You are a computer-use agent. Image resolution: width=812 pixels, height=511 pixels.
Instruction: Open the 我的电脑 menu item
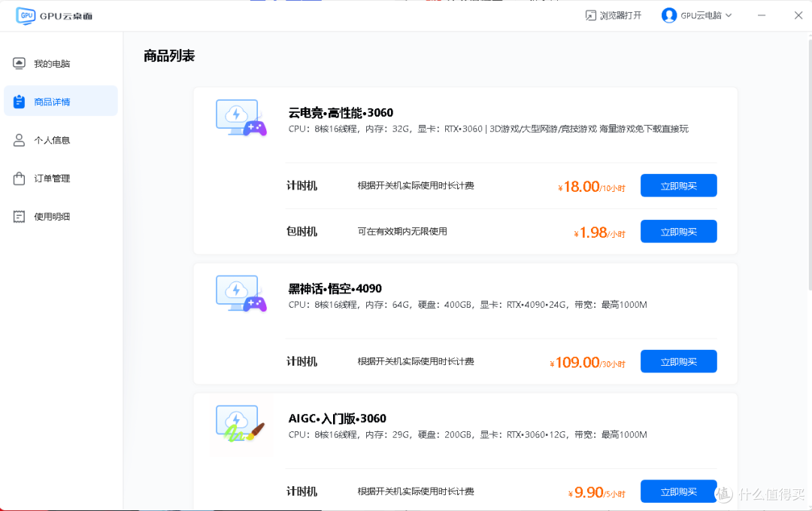pos(61,63)
